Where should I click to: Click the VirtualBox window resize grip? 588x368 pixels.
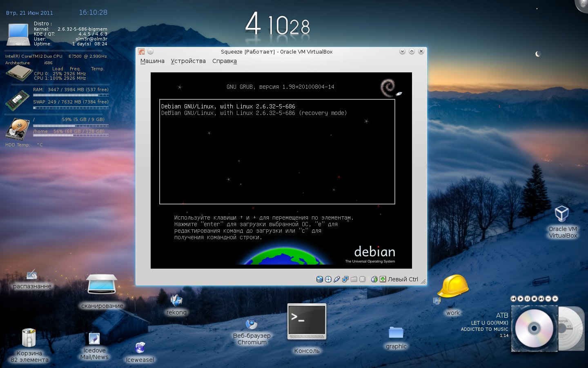[423, 281]
